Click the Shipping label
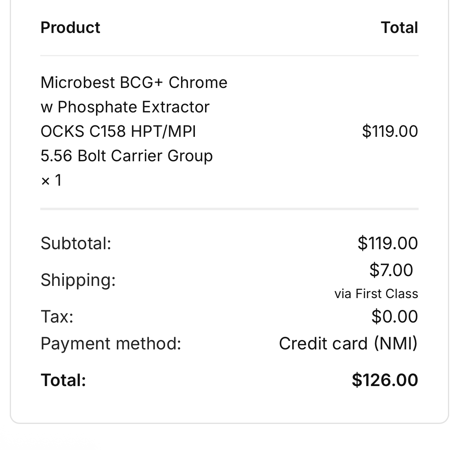This screenshot has height=450, width=476. (x=78, y=280)
